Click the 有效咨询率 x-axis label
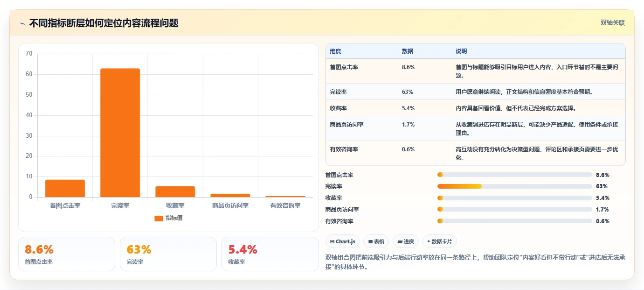 [x=285, y=206]
